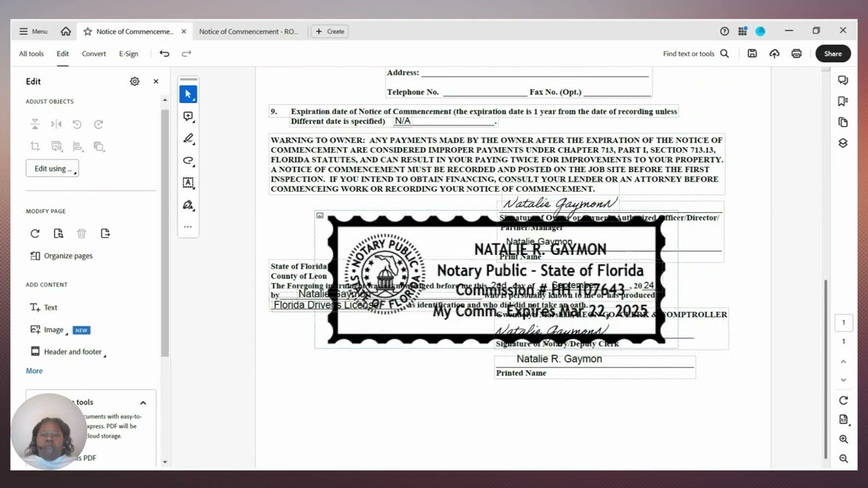Open more quick tools ellipsis

pyautogui.click(x=188, y=226)
